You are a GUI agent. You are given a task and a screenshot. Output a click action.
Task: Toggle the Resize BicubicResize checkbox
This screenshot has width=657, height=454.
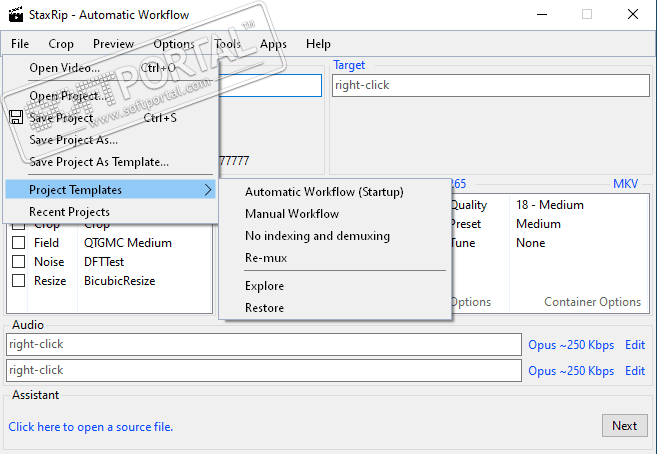click(x=18, y=281)
